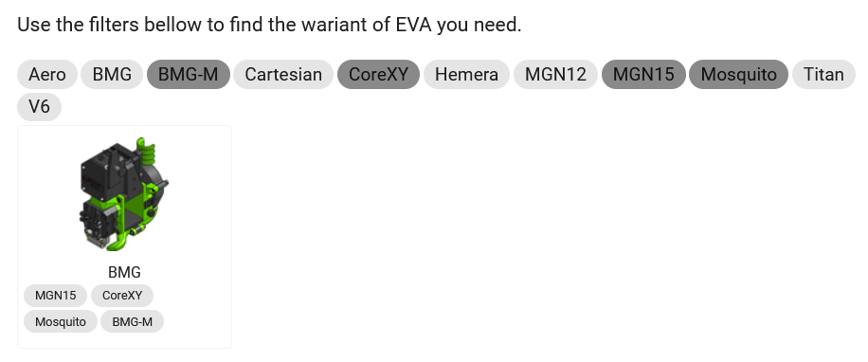Turn off the Mosquito filter
Image resolution: width=868 pixels, height=362 pixels.
pos(738,74)
